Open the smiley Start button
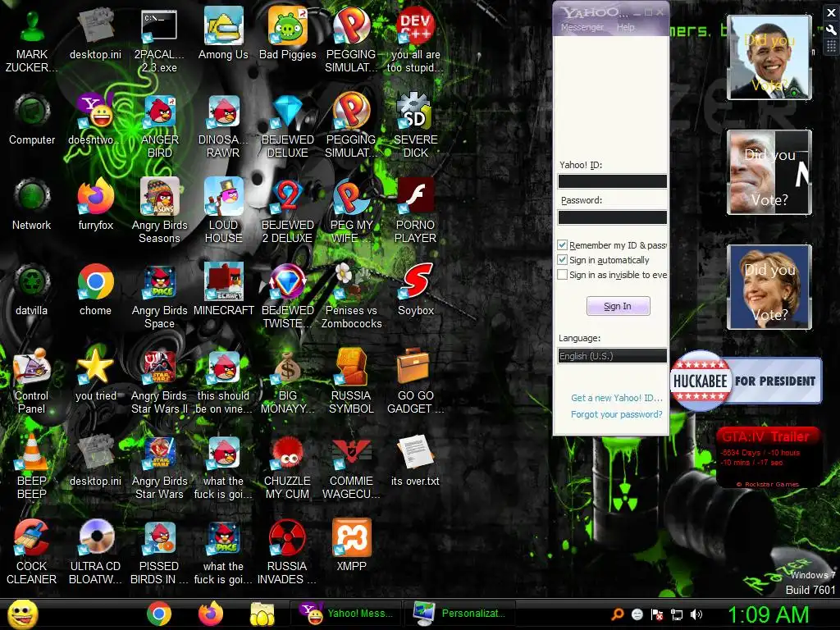The width and height of the screenshot is (840, 630). coord(22,614)
